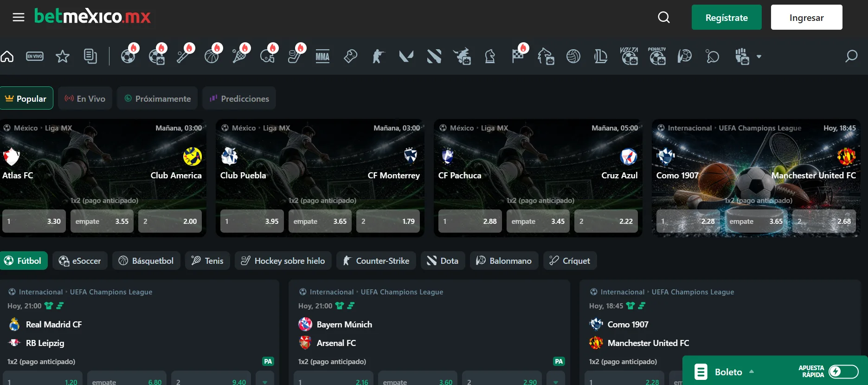Search sports using the sports bar magnifier
868x385 pixels.
pyautogui.click(x=851, y=57)
